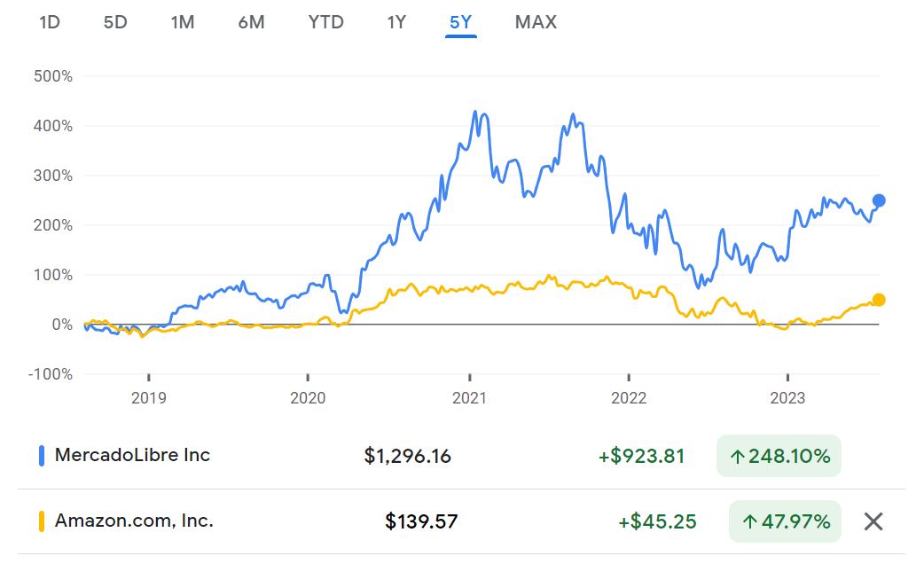Show the MAX time range
The height and width of the screenshot is (564, 924).
536,22
